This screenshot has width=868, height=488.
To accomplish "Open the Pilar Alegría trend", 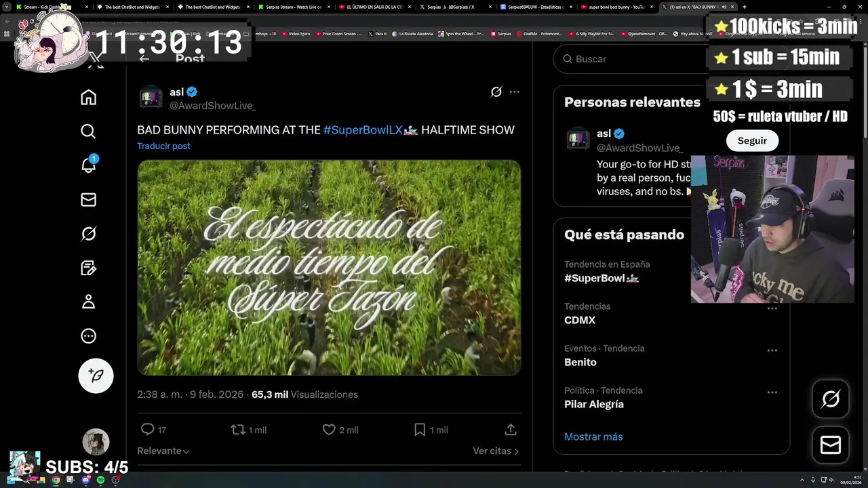I will coord(594,404).
